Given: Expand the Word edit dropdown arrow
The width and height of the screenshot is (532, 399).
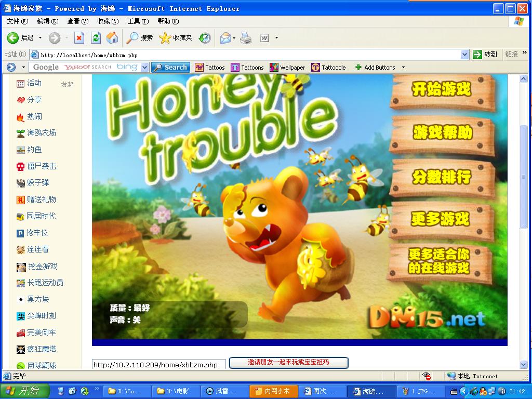Looking at the screenshot, I should 276,37.
